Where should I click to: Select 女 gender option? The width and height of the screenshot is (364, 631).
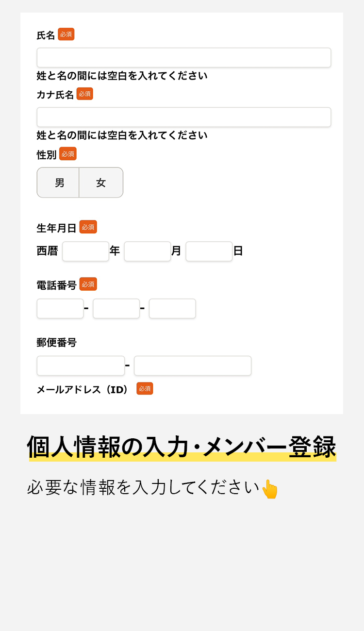pyautogui.click(x=101, y=183)
